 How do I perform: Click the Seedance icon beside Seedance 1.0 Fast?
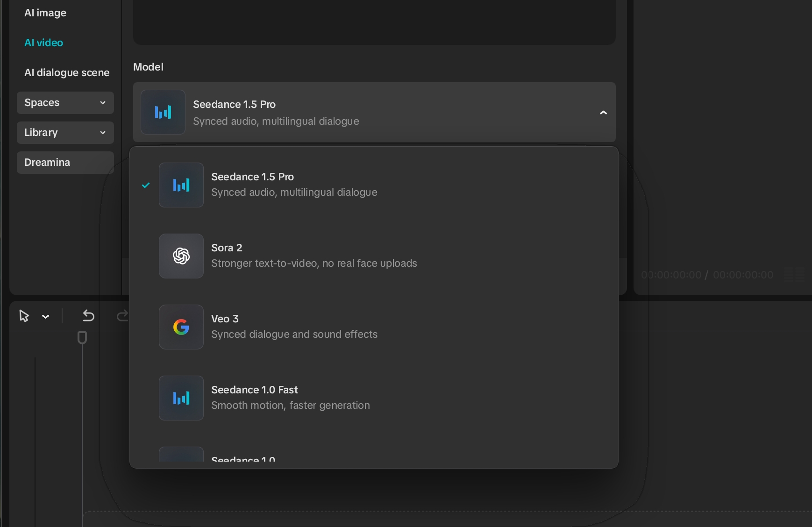point(181,398)
